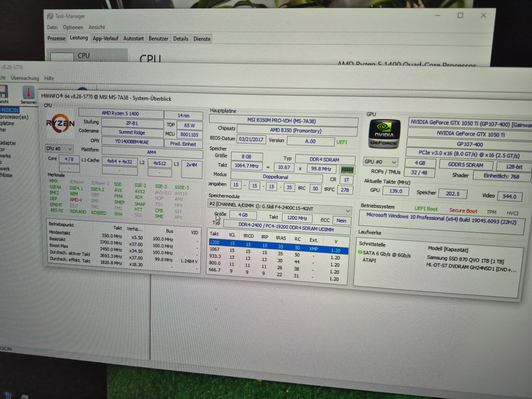Switch to the Prozesse tab
The image size is (532, 399).
(56, 39)
